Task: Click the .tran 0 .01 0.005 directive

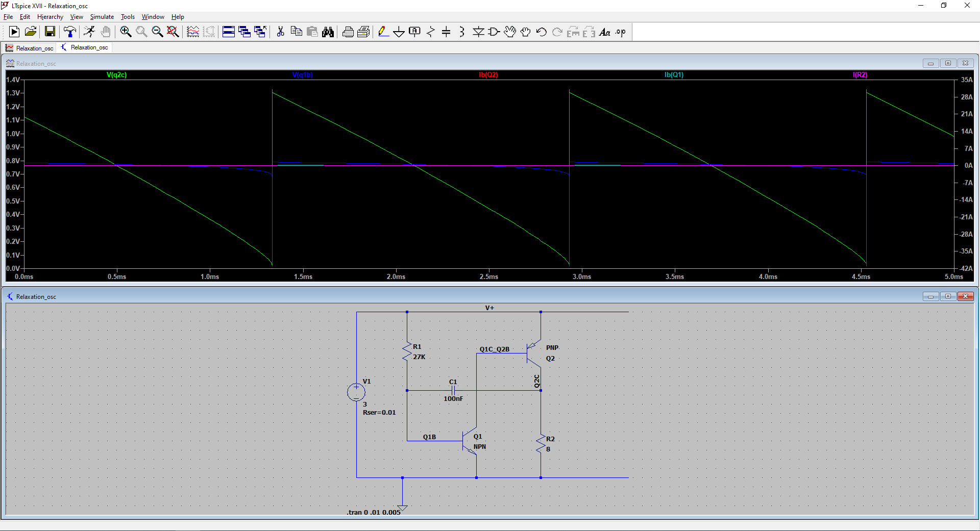Action: [374, 512]
